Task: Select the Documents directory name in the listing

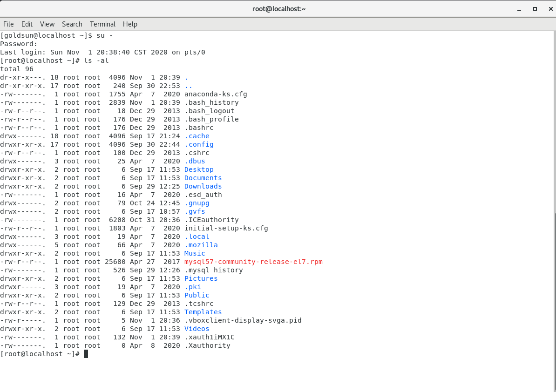Action: point(203,178)
